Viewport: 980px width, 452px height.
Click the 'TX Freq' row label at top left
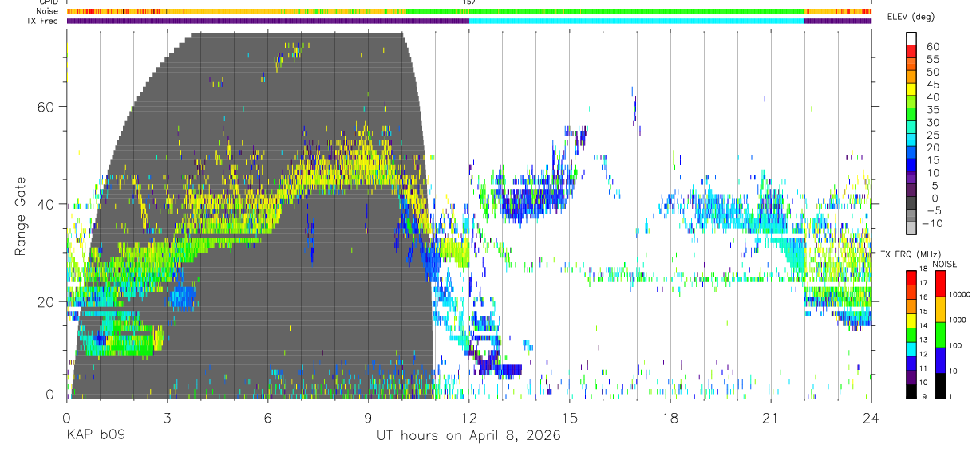(x=44, y=21)
